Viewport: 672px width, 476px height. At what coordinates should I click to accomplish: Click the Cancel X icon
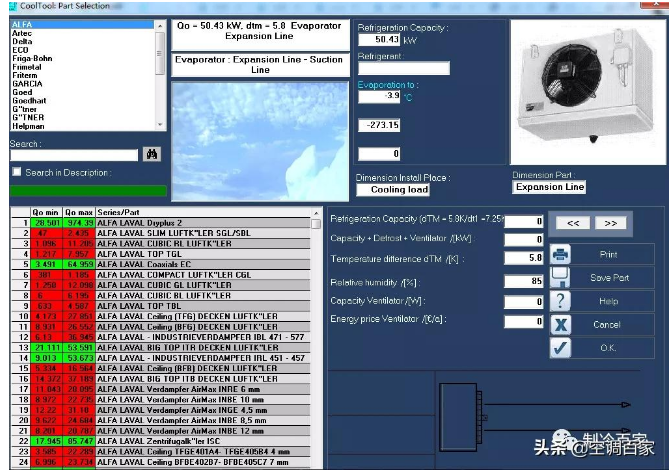[561, 324]
